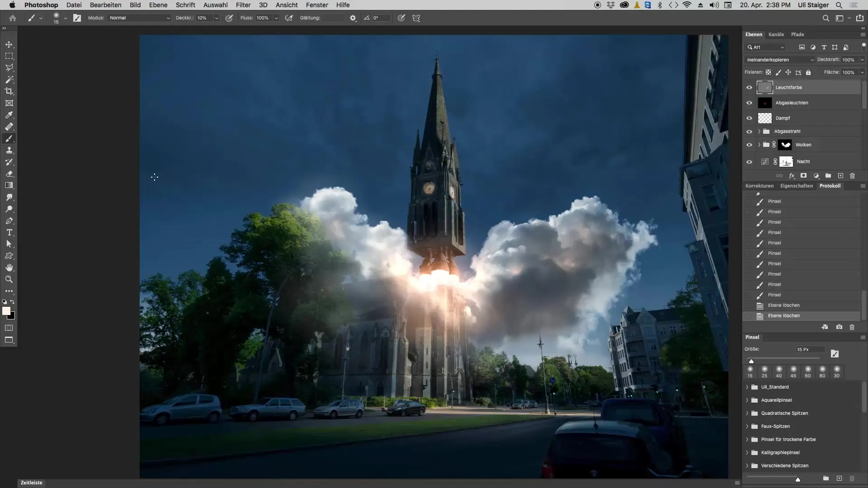Viewport: 868px width, 488px height.
Task: Hide the Wolken group
Action: (x=749, y=145)
